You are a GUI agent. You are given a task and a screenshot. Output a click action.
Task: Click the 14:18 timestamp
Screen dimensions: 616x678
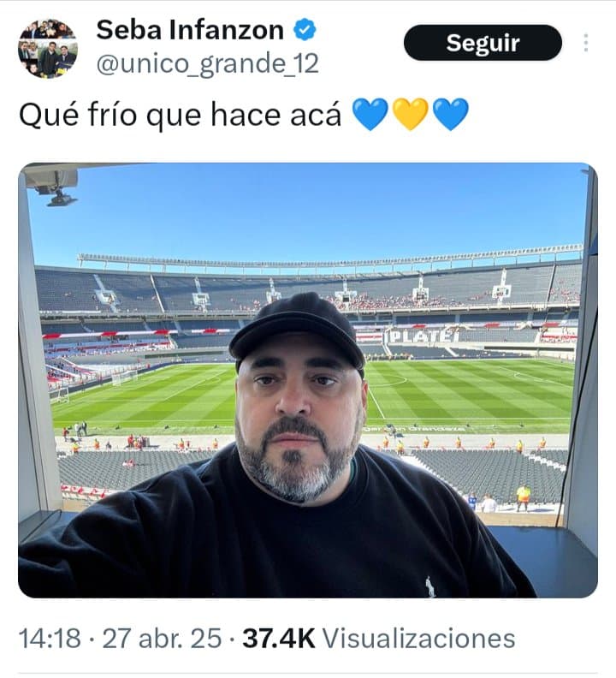50,639
